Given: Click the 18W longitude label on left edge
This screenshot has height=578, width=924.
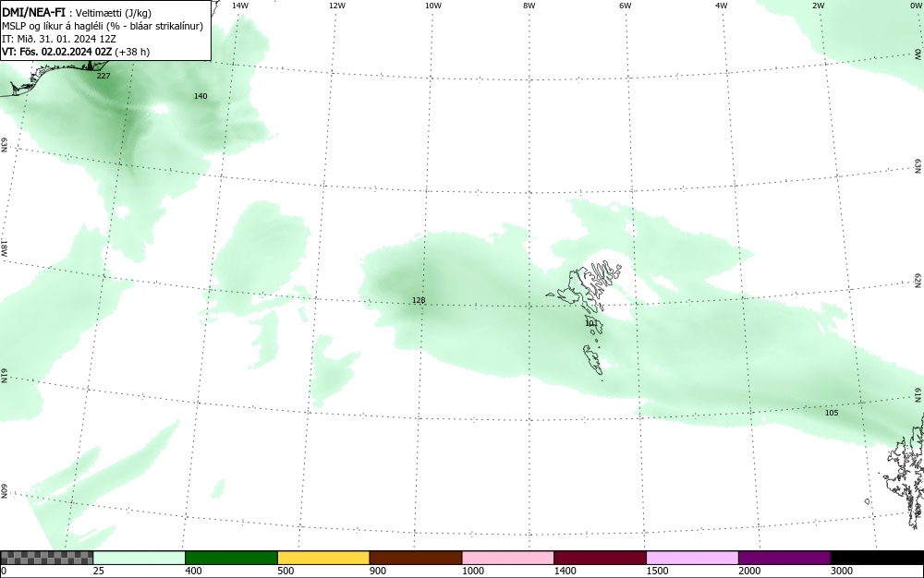Looking at the screenshot, I should pos(4,247).
